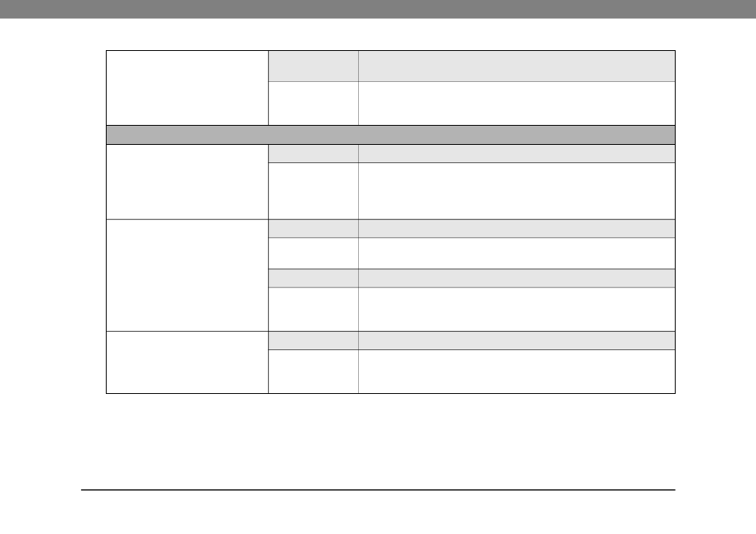Select white narrow cell in second table section
Image resolution: width=756 pixels, height=534 pixels.
(x=314, y=191)
